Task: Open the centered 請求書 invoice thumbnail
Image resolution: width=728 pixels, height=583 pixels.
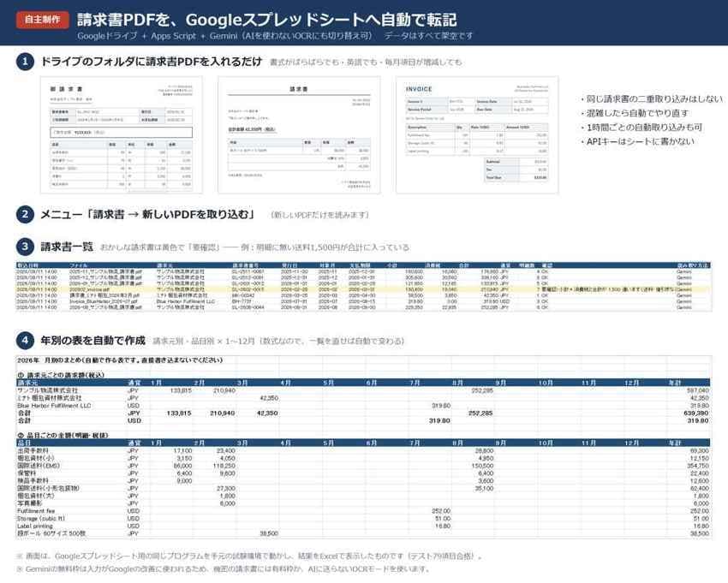Action: coord(299,134)
